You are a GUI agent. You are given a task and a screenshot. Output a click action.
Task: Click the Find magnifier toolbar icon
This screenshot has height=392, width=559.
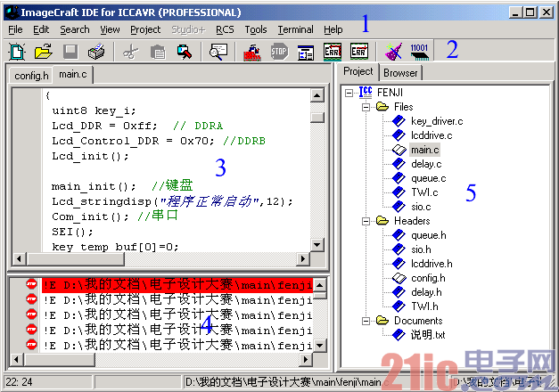(218, 52)
